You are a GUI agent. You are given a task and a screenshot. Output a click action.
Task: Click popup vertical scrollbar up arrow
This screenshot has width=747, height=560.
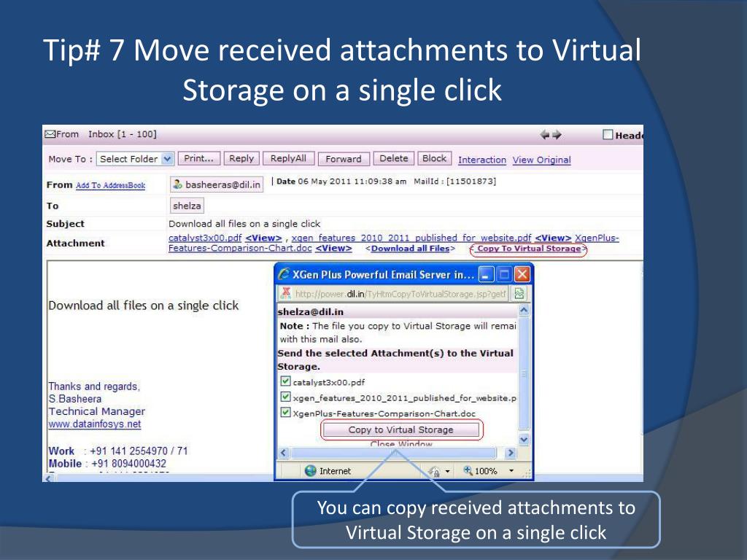pyautogui.click(x=524, y=311)
